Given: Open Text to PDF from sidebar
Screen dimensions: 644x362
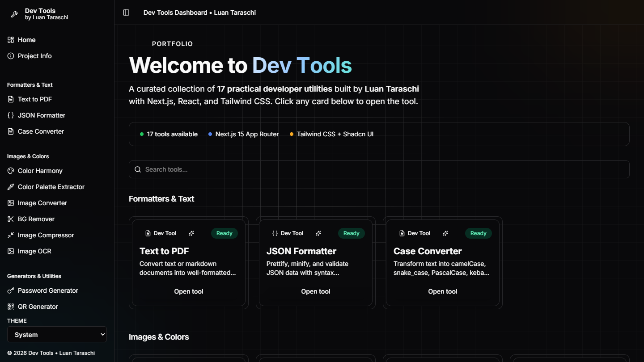Looking at the screenshot, I should (57, 99).
